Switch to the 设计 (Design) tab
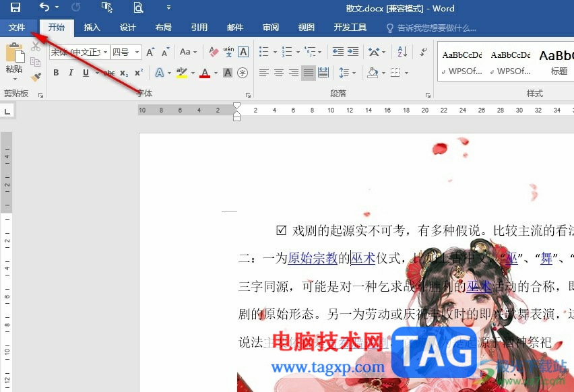 [x=127, y=28]
